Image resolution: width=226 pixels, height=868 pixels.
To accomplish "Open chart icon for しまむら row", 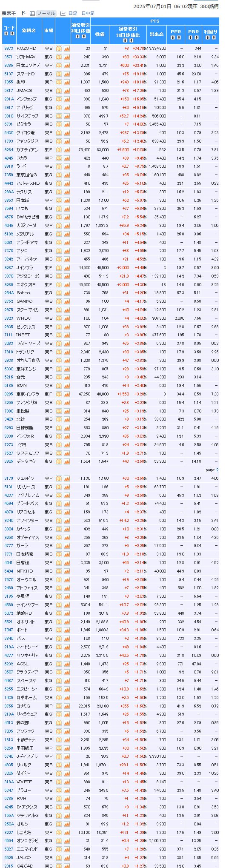I will pyautogui.click(x=67, y=832).
